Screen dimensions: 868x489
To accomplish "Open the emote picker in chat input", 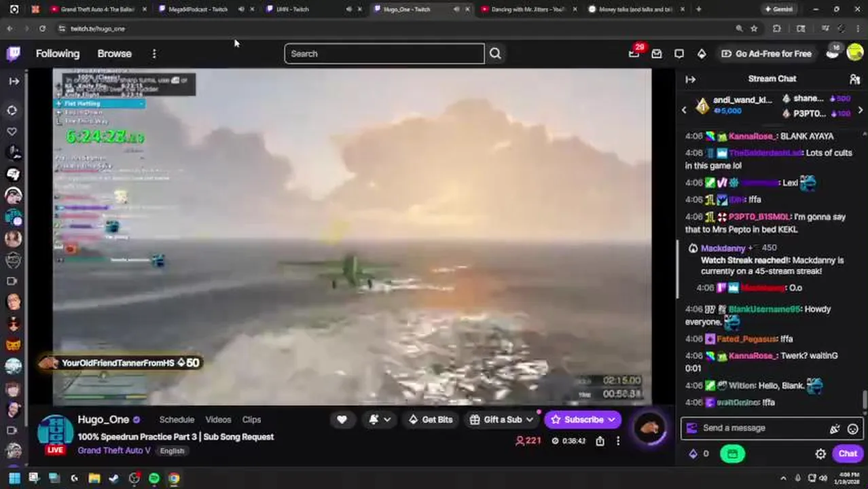I will pos(852,429).
